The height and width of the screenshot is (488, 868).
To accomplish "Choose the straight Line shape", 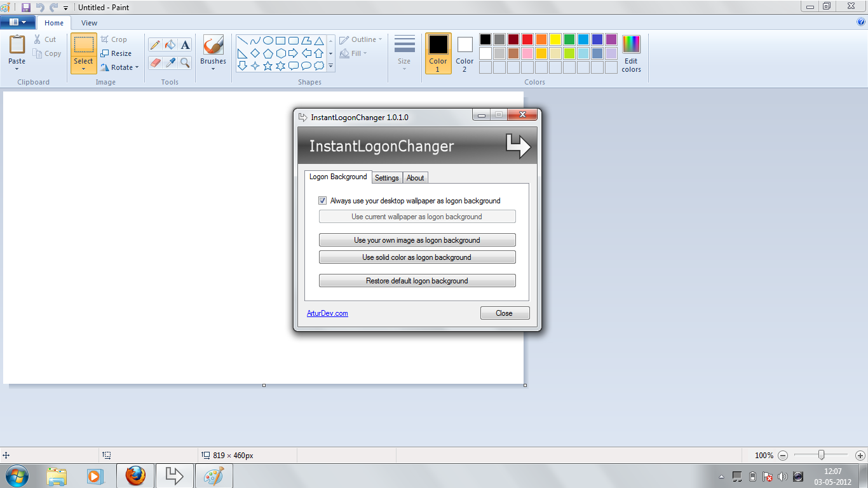I will coord(242,40).
